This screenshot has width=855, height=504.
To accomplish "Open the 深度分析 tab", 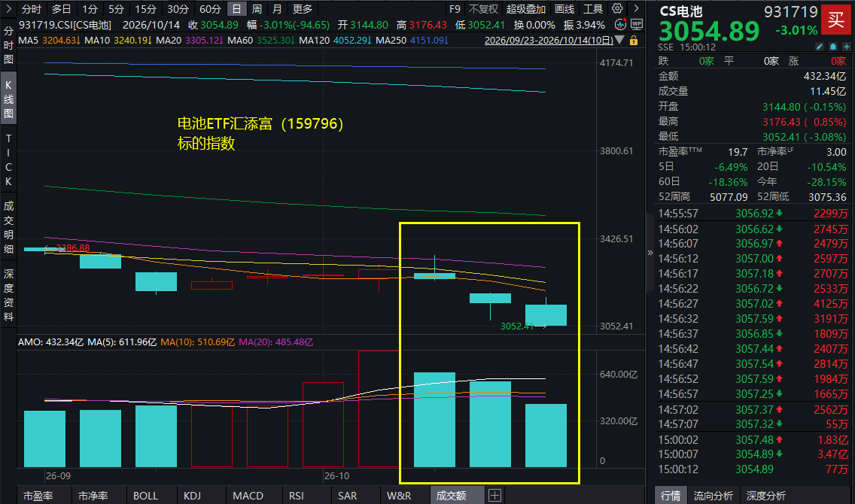I will (765, 495).
